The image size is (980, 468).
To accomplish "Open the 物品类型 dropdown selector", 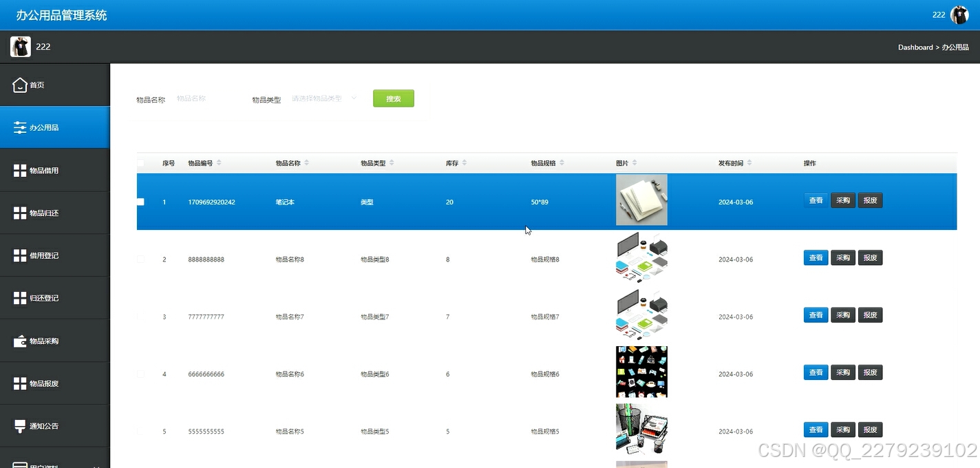I will click(x=323, y=98).
